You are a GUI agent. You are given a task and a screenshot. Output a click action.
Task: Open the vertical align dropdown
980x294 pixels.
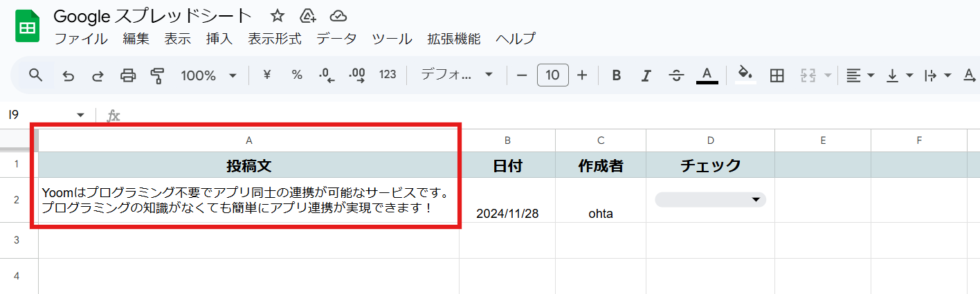tap(900, 75)
